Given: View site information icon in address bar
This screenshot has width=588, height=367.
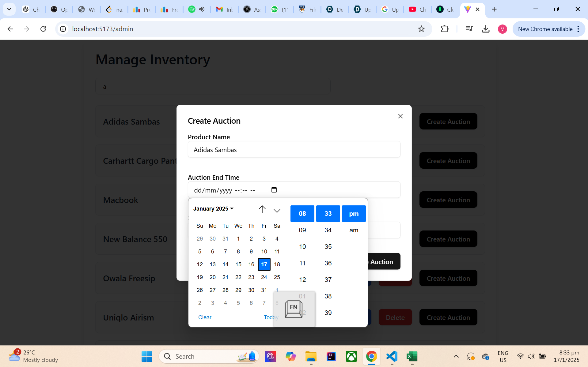Looking at the screenshot, I should [63, 29].
